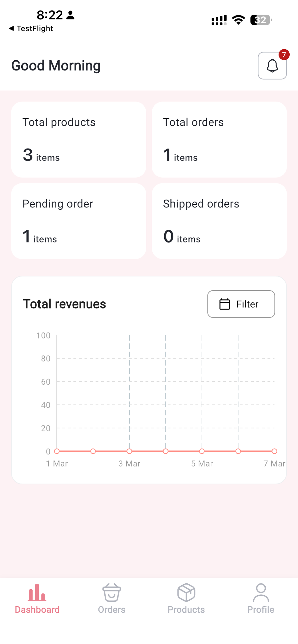
Task: Tap the Profile person icon
Action: [261, 592]
